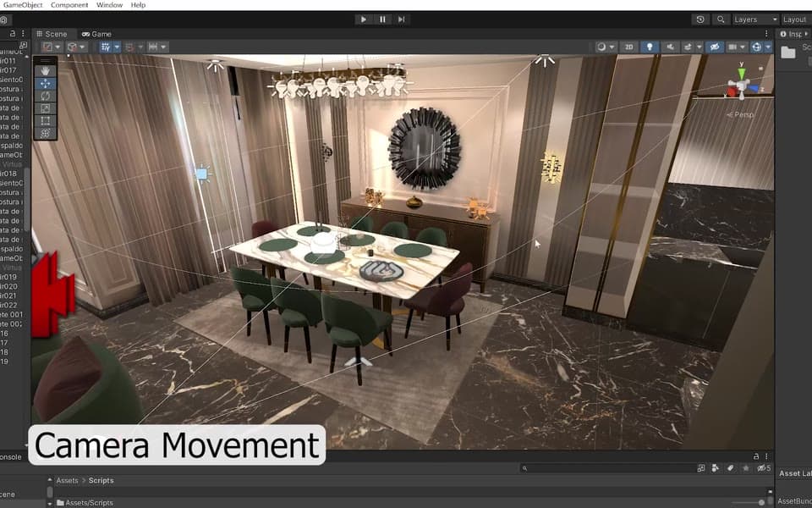
Task: Toggle grid snapping button
Action: (106, 47)
